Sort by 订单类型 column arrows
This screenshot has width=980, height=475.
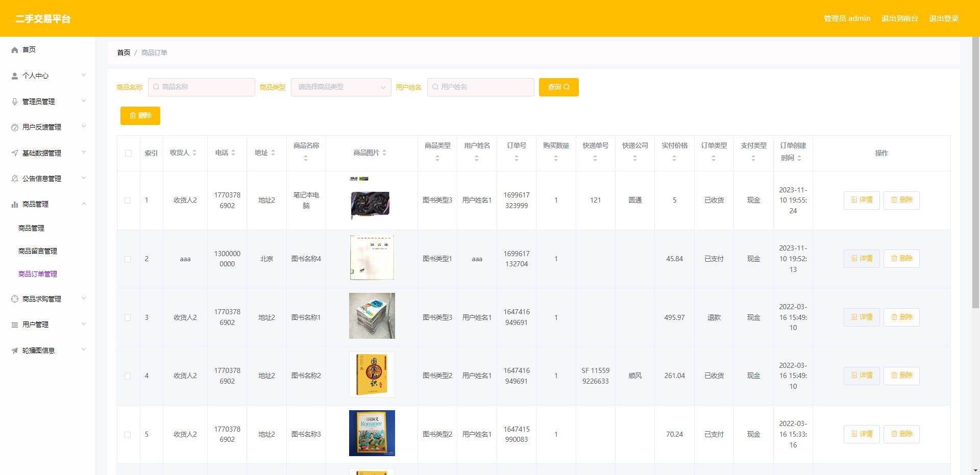(714, 158)
